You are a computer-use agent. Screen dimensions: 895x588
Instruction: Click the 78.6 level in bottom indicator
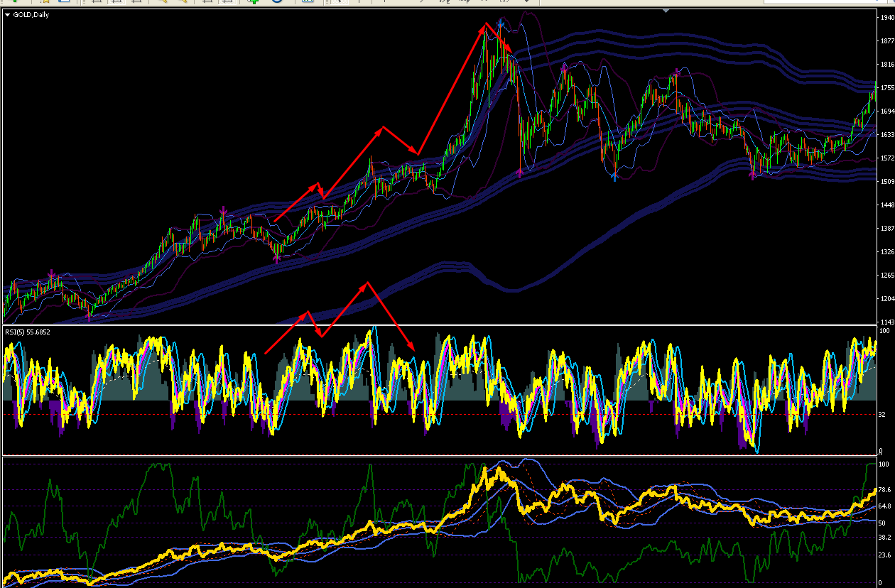click(x=885, y=490)
